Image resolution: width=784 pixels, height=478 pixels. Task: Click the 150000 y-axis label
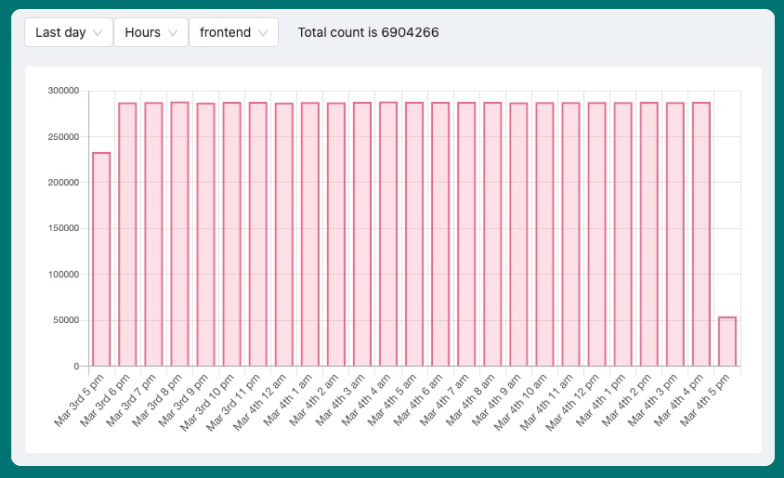coord(64,228)
